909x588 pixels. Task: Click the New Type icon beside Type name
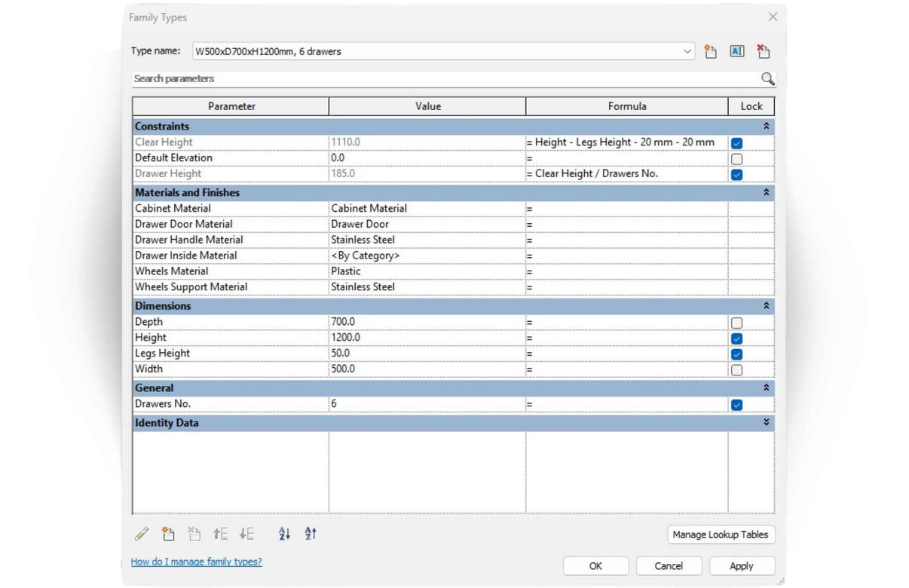[710, 52]
